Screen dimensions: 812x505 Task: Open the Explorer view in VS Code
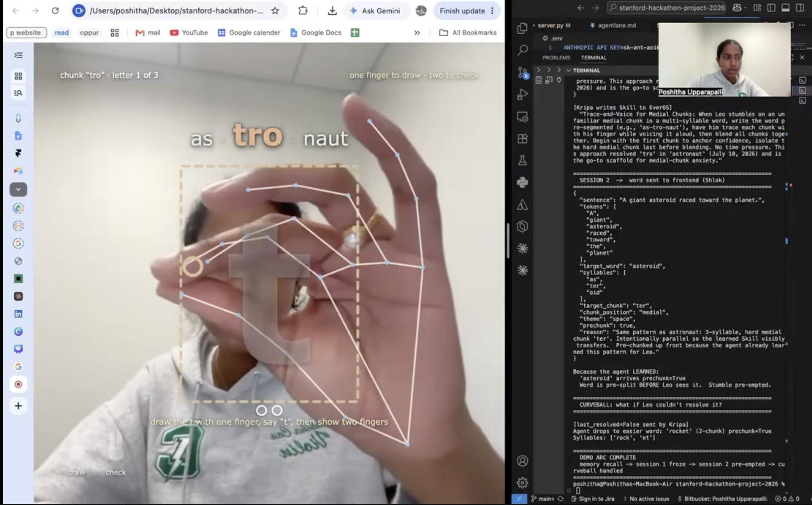522,28
